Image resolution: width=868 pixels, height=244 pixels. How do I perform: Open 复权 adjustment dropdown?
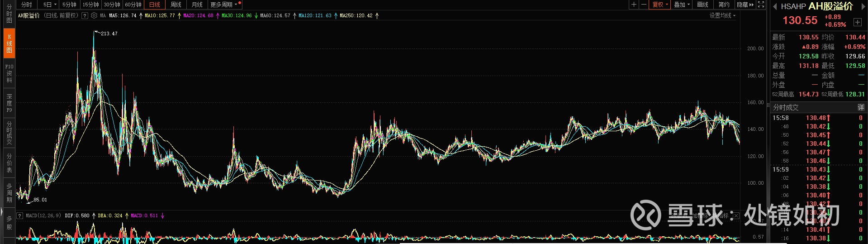click(660, 5)
